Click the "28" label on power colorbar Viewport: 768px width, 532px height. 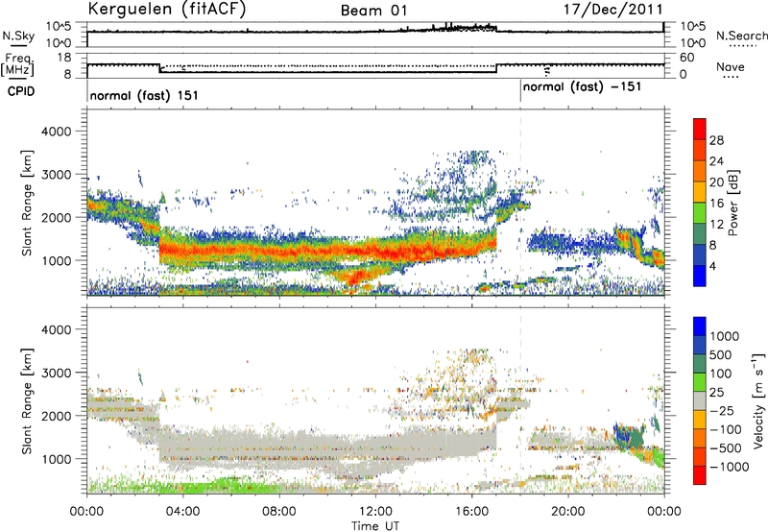(716, 140)
